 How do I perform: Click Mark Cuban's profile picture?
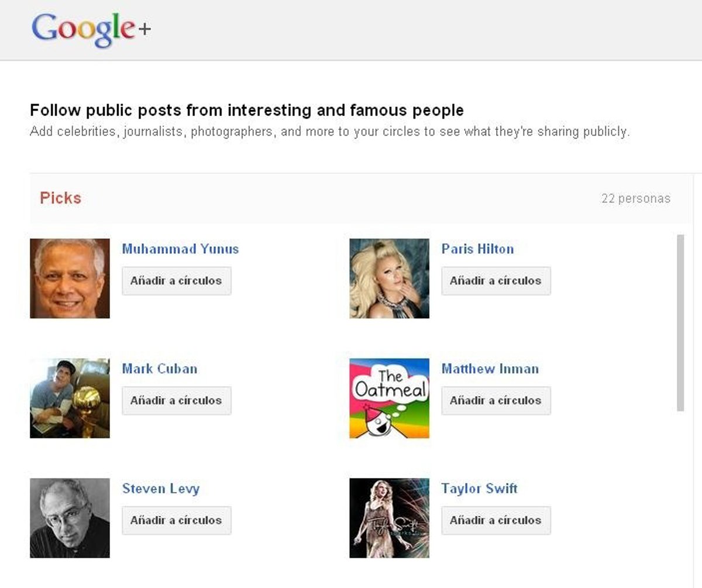point(70,398)
